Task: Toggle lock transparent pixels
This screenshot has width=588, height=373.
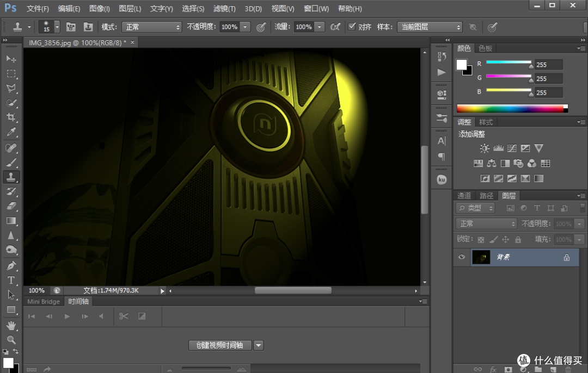Action: click(481, 240)
